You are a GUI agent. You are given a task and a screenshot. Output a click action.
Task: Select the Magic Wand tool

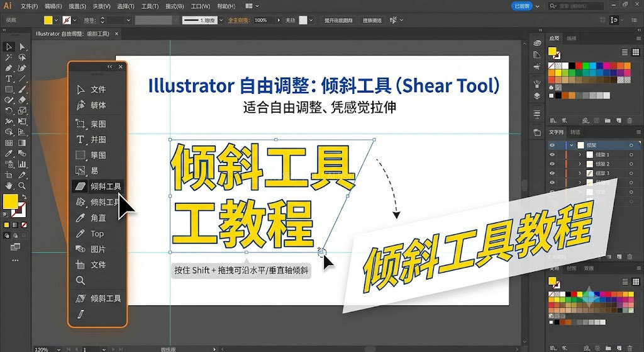(x=9, y=57)
